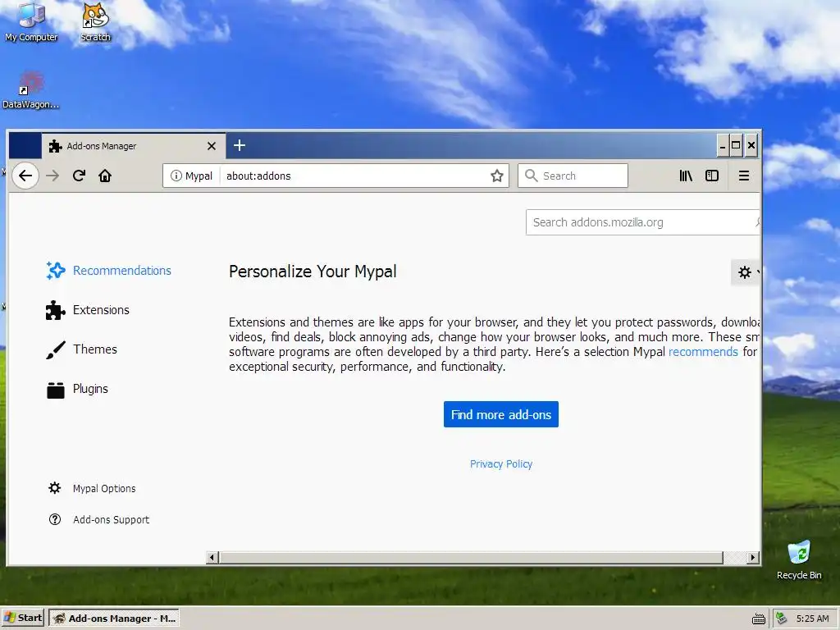Show site information icon next to Mypal

pos(176,176)
